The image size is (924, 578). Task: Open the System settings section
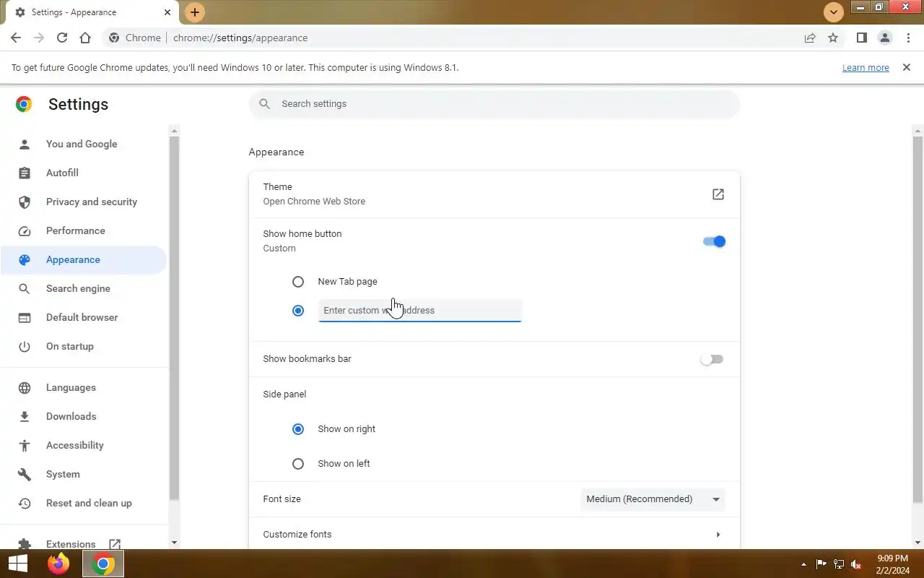click(84, 474)
